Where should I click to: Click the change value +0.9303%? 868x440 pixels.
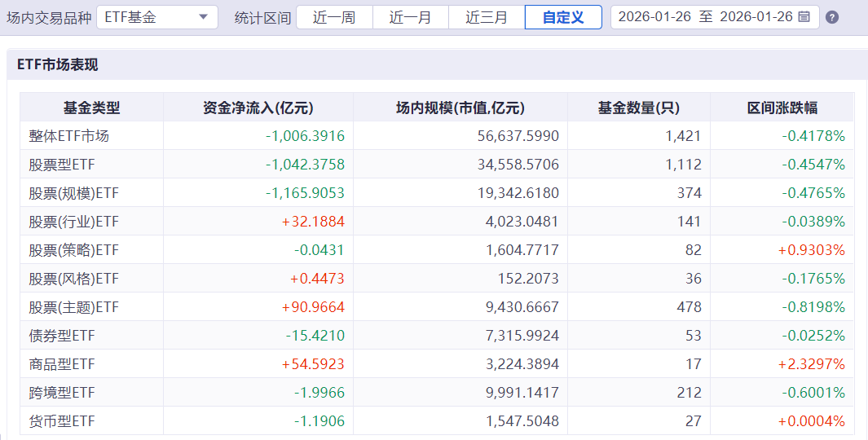point(812,250)
